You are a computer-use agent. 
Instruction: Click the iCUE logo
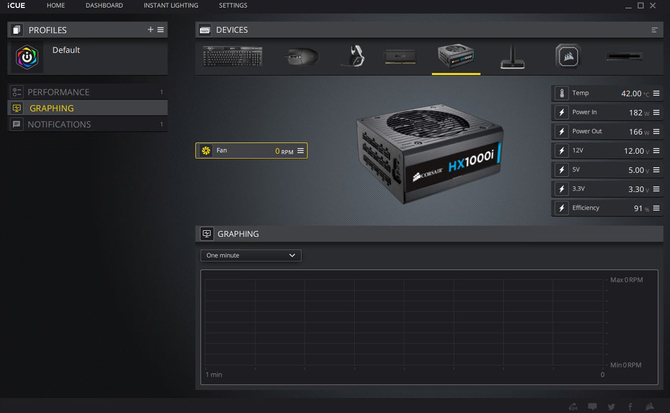tap(16, 6)
